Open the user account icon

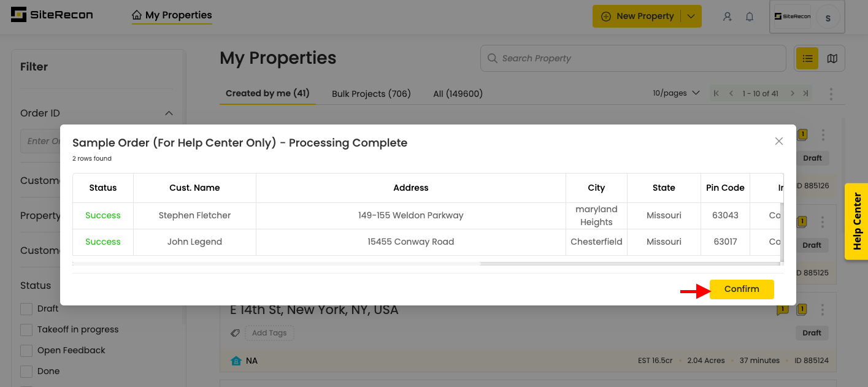point(728,17)
